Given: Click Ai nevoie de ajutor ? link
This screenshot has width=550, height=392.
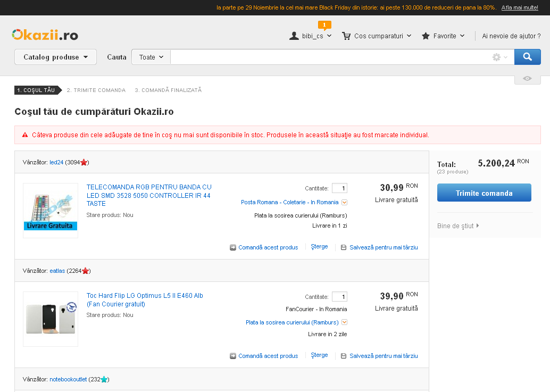Looking at the screenshot, I should (511, 36).
